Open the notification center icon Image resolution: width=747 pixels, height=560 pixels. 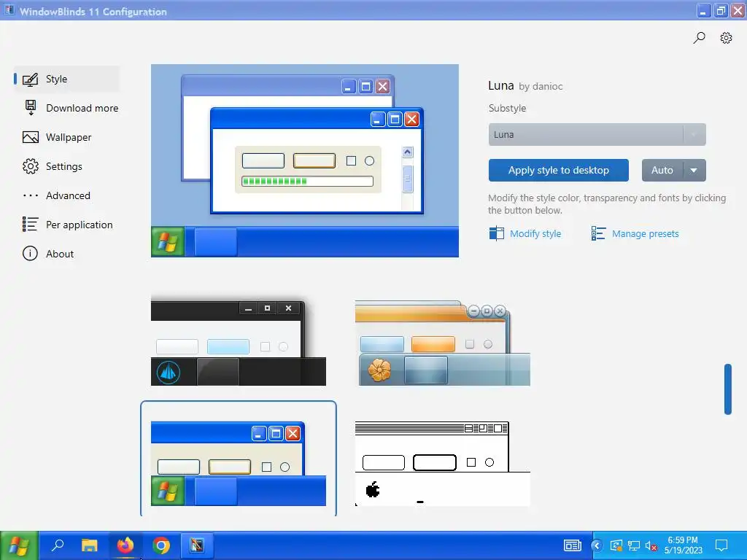tap(721, 545)
